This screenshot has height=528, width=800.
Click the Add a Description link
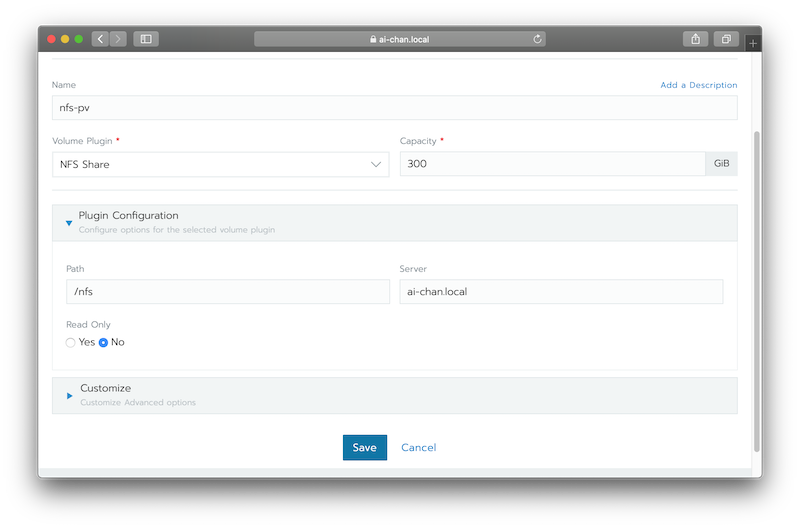698,85
